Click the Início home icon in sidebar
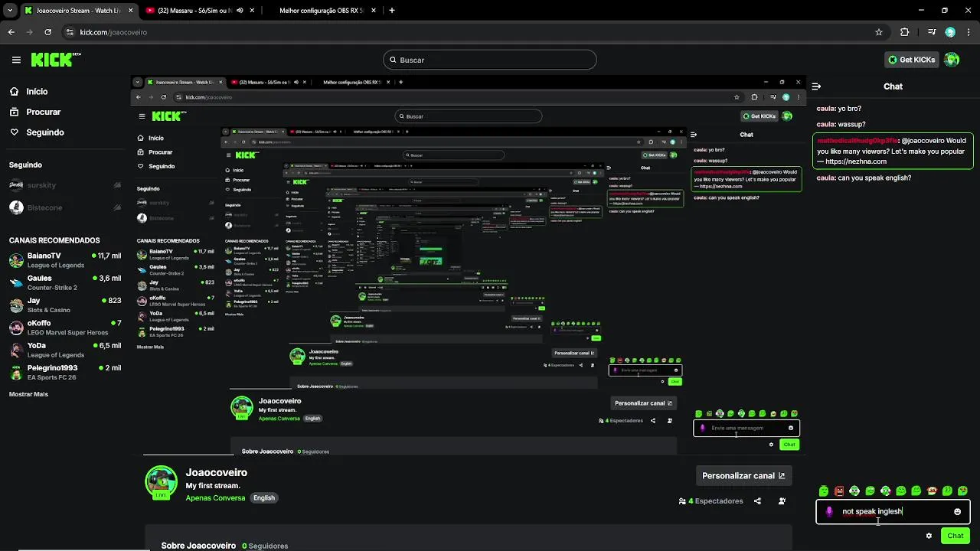This screenshot has height=551, width=980. pos(15,91)
